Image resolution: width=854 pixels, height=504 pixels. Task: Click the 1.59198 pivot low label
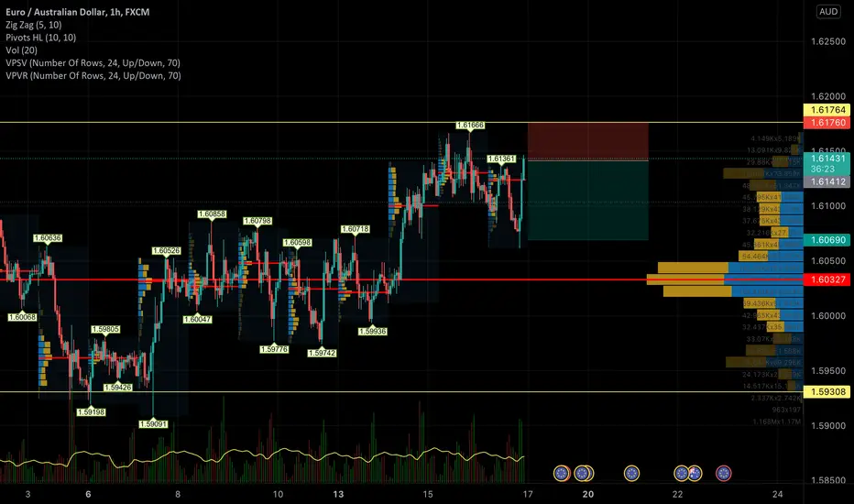[x=91, y=412]
